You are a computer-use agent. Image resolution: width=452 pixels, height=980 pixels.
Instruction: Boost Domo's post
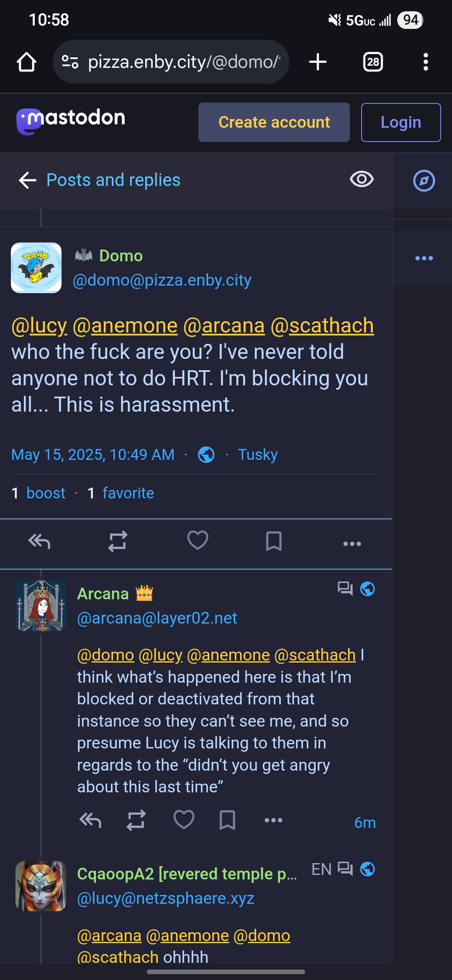(118, 542)
